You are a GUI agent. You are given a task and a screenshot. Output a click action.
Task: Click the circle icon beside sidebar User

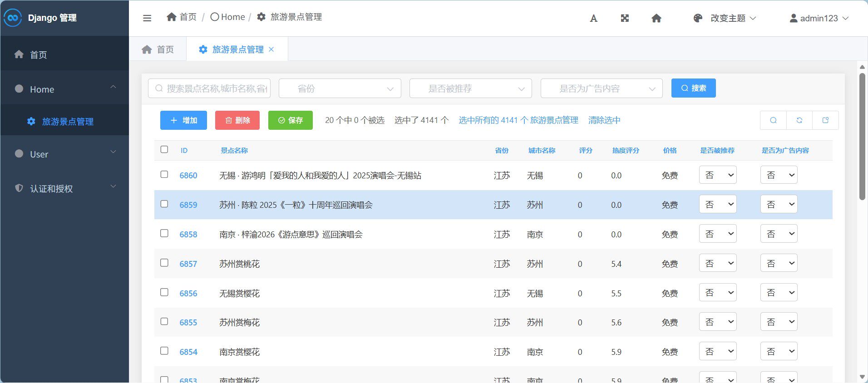tap(19, 153)
